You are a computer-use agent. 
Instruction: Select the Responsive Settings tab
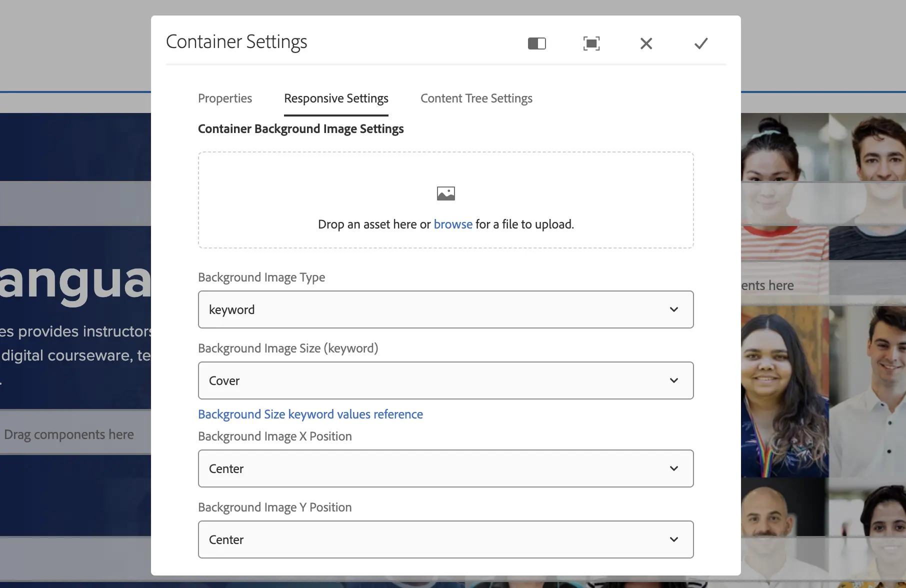336,98
